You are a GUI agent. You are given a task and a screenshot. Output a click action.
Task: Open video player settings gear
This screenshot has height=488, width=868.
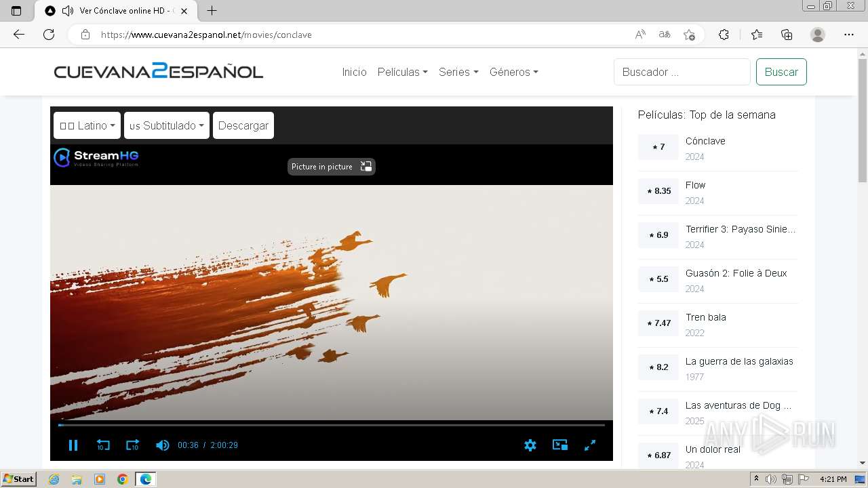click(530, 445)
